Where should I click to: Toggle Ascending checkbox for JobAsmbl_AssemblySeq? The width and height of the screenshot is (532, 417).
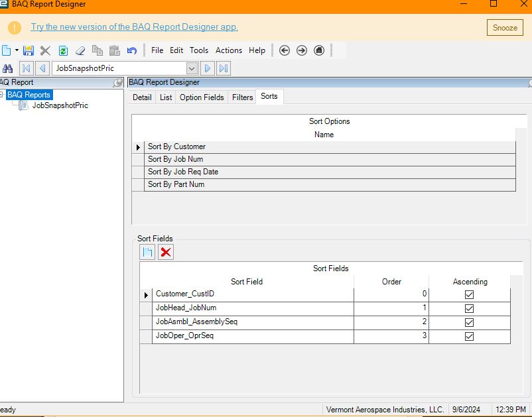[x=469, y=322]
